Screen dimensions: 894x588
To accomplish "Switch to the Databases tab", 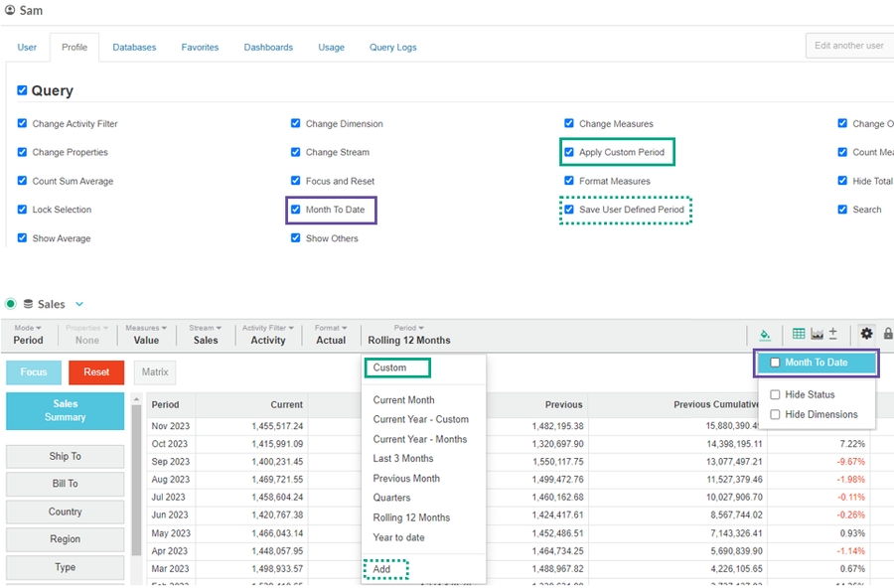I will [x=133, y=47].
